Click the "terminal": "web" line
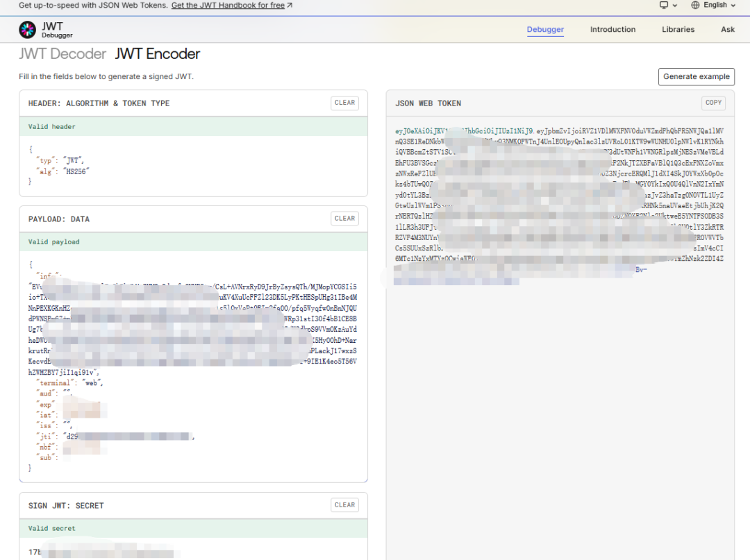 tap(69, 383)
